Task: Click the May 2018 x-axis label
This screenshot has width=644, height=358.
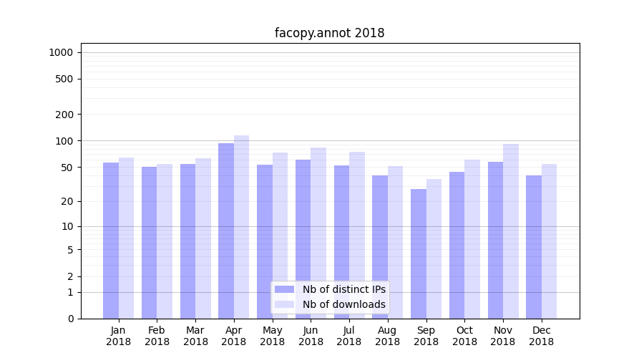Action: click(272, 336)
